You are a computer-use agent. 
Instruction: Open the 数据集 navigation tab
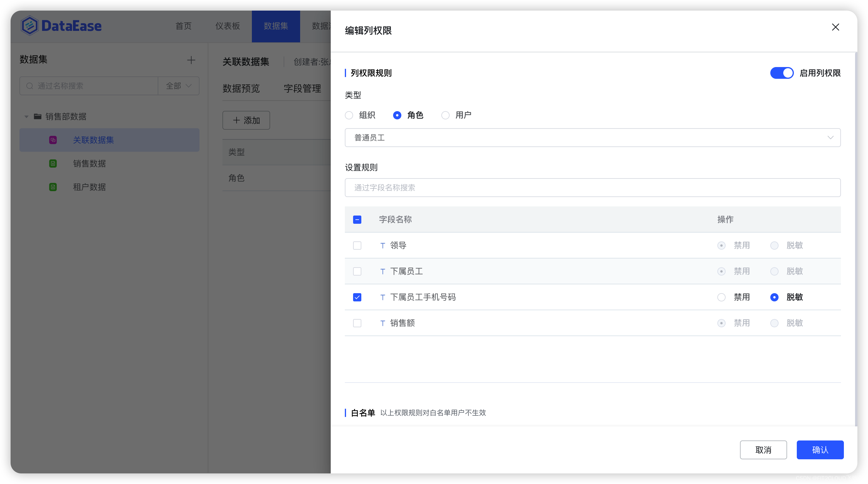[276, 26]
